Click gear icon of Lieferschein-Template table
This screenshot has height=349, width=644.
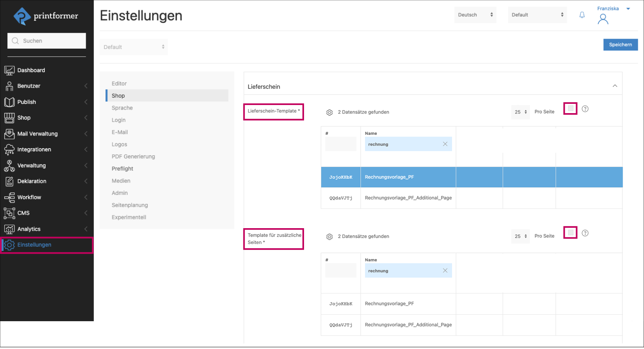[x=329, y=112]
